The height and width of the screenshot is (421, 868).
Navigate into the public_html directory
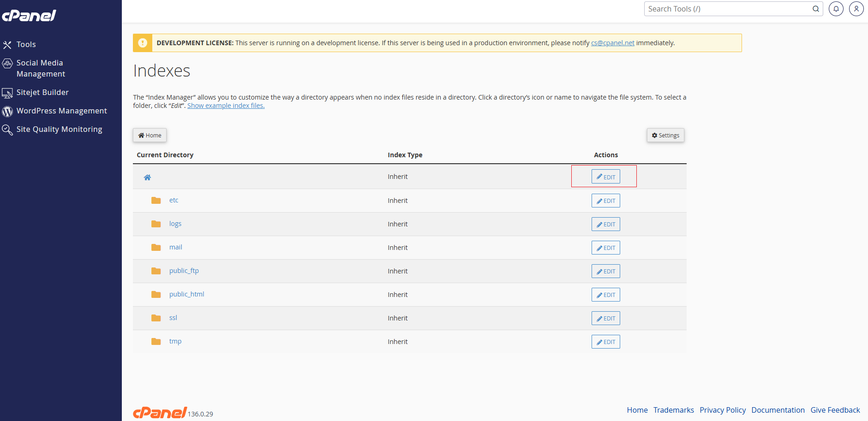point(186,294)
